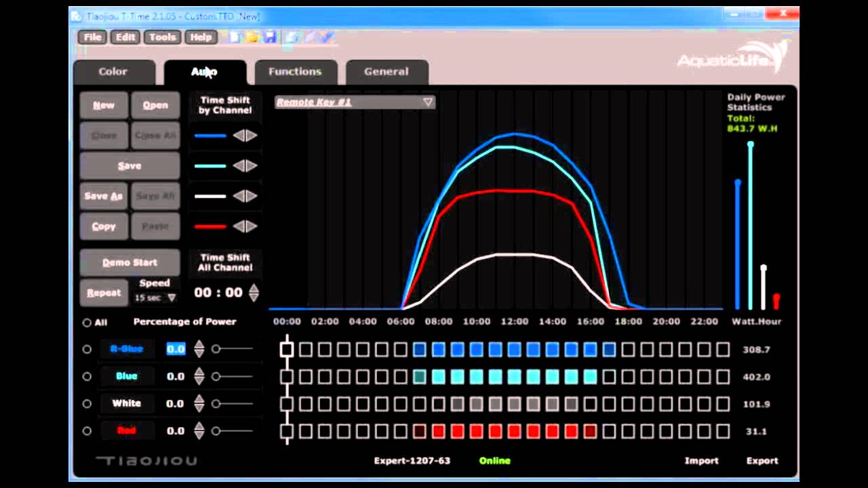Select the Blue channel radio button

tap(87, 376)
